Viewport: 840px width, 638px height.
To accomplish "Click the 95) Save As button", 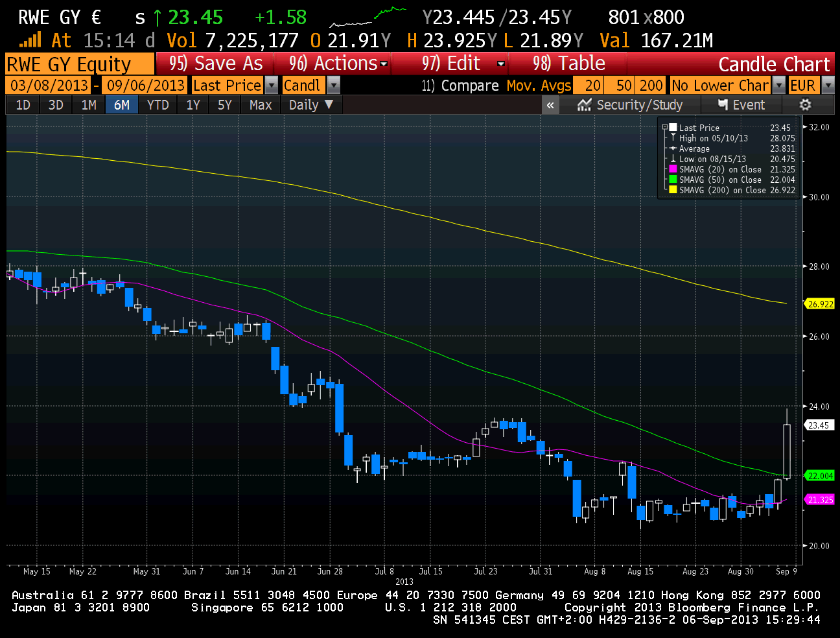I will [x=215, y=64].
